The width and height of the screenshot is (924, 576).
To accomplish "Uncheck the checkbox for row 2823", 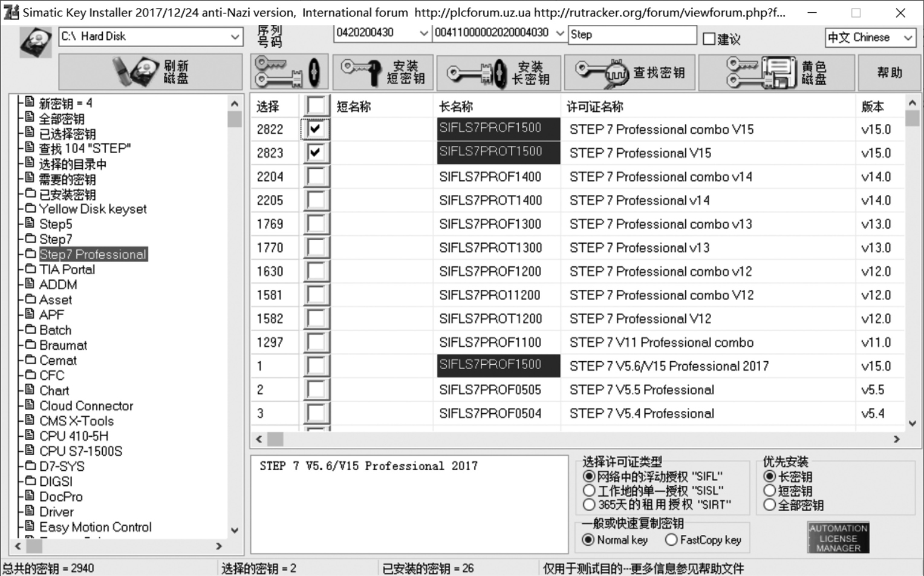I will click(x=315, y=152).
